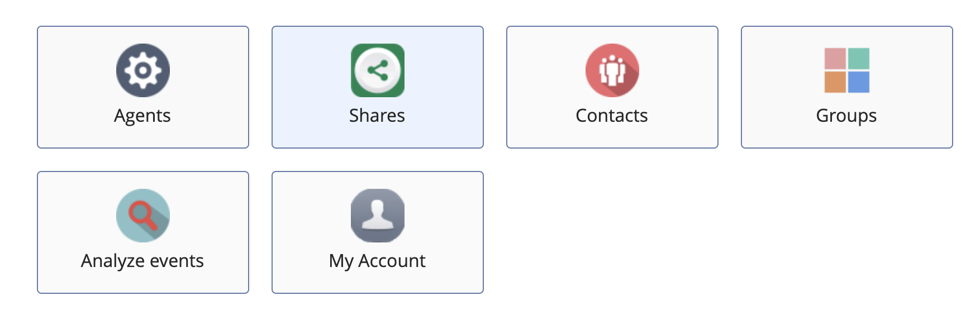Open the Agents text label

142,116
